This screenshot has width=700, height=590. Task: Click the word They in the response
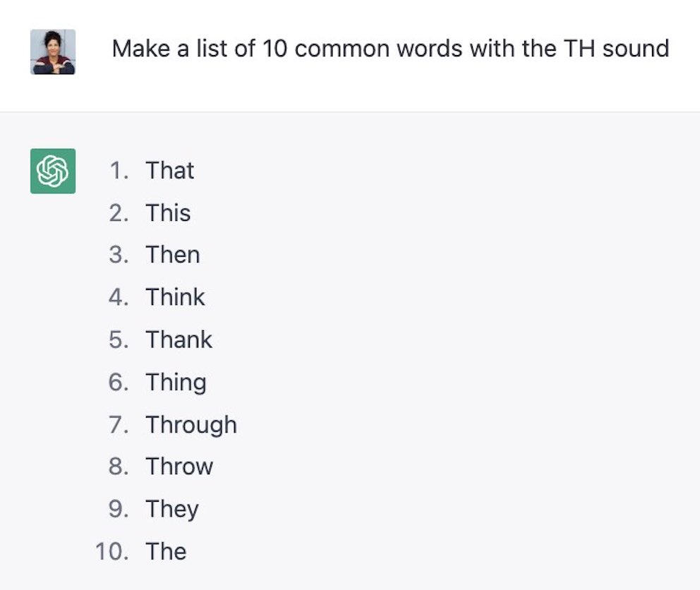pyautogui.click(x=172, y=510)
